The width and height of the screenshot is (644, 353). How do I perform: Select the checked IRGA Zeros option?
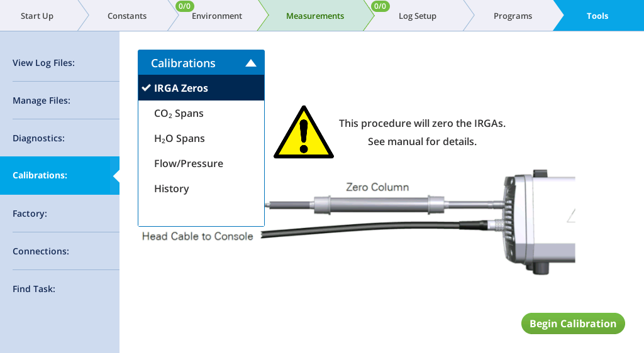[201, 88]
